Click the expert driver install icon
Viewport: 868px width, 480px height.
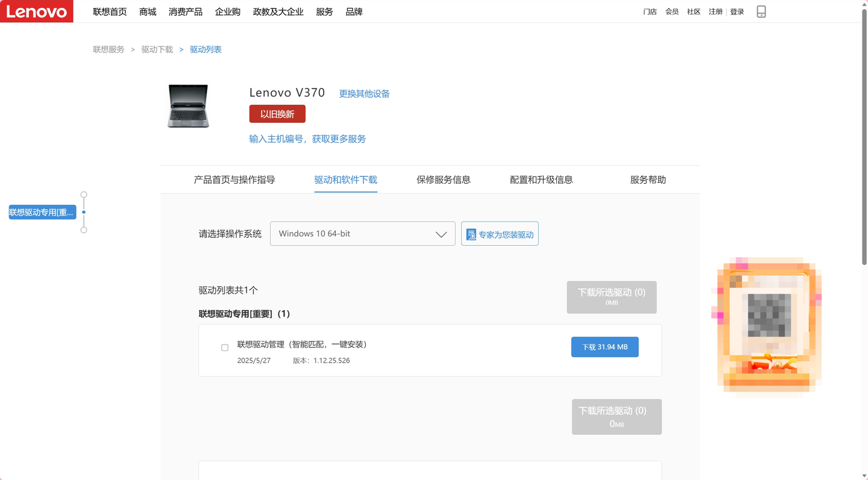[x=471, y=234]
